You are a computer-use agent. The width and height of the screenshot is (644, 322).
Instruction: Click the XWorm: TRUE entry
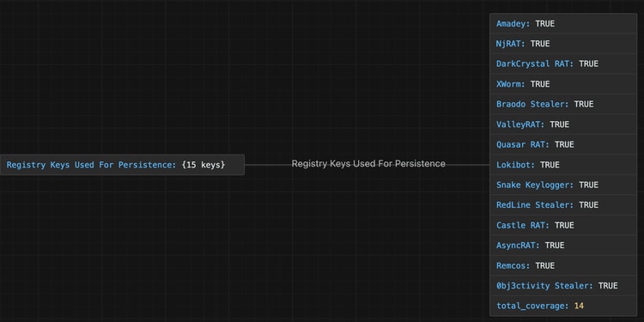tap(563, 84)
